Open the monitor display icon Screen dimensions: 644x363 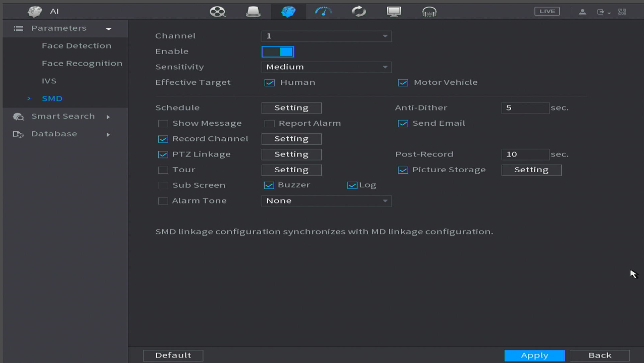(394, 12)
